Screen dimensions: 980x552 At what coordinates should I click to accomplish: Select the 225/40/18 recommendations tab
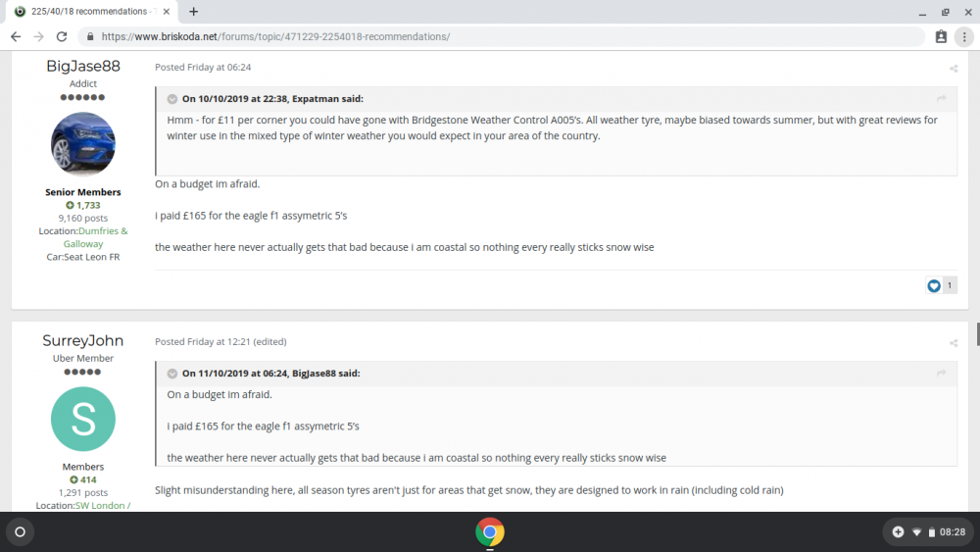pyautogui.click(x=89, y=11)
